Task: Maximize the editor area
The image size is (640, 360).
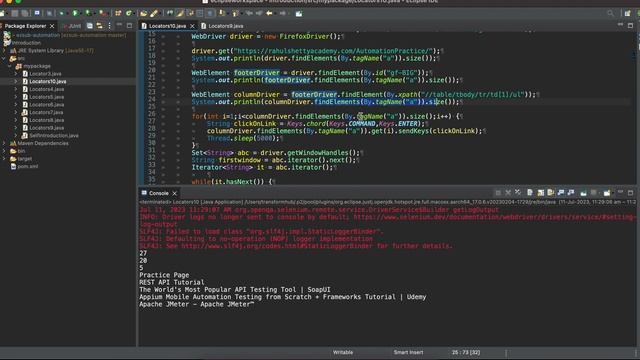Action: coord(631,25)
